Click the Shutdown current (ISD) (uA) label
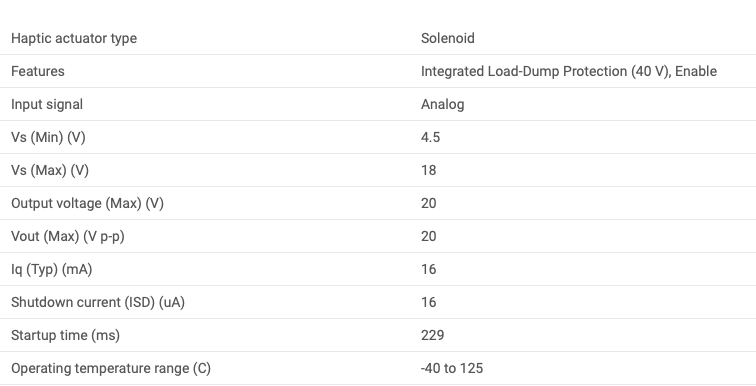Screen dimensions: 756x386 98,303
